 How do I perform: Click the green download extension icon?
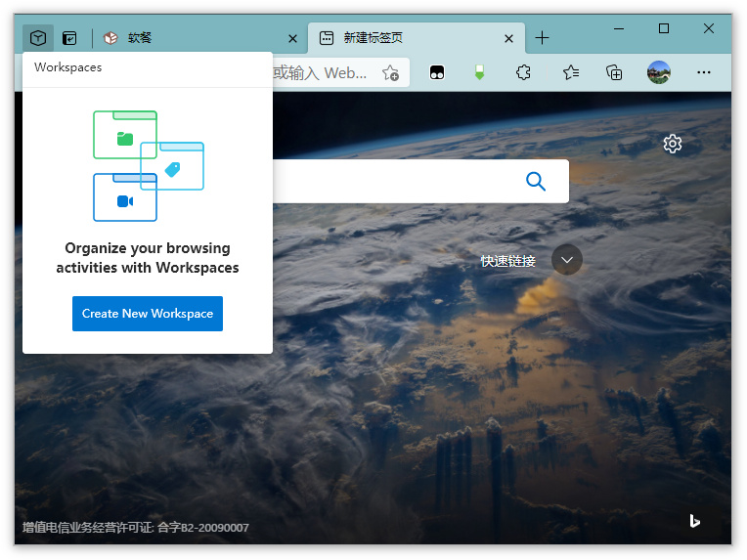tap(479, 72)
